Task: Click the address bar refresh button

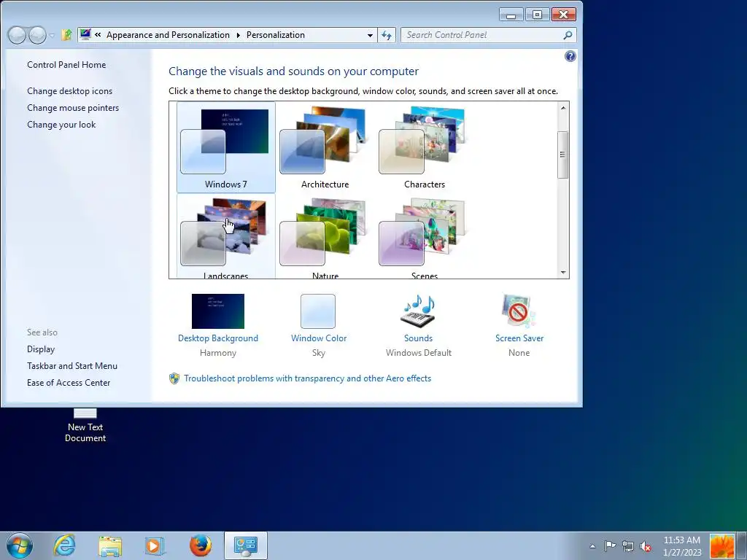Action: click(387, 35)
